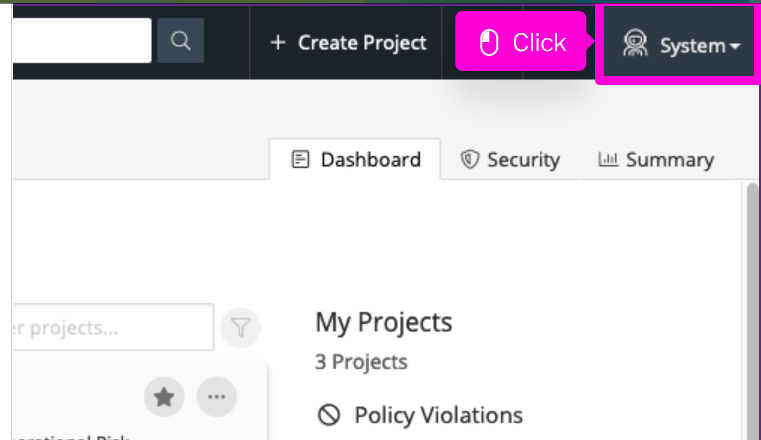Expand the System user dropdown caret
This screenshot has width=761, height=440.
pos(735,47)
